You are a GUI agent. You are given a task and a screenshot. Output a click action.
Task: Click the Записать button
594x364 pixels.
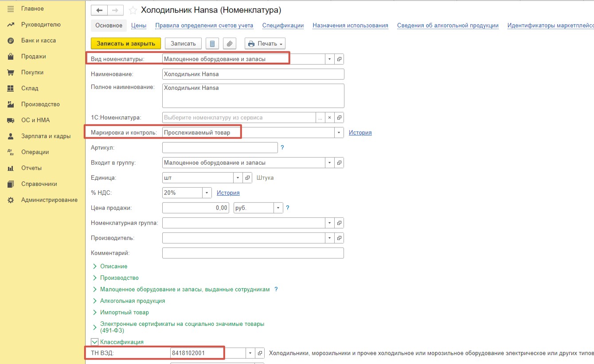click(183, 43)
